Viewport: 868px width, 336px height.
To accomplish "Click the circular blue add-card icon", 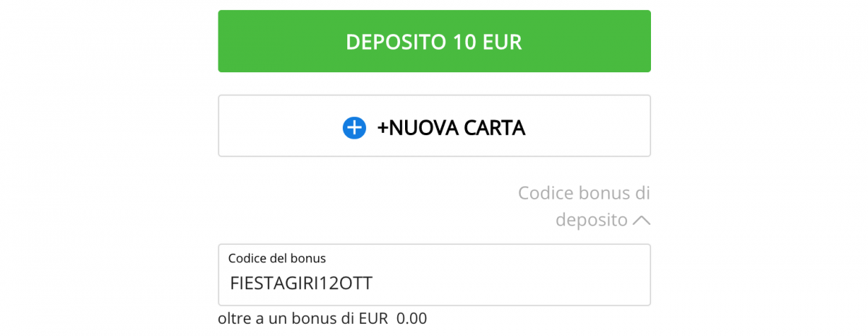I will click(x=354, y=128).
